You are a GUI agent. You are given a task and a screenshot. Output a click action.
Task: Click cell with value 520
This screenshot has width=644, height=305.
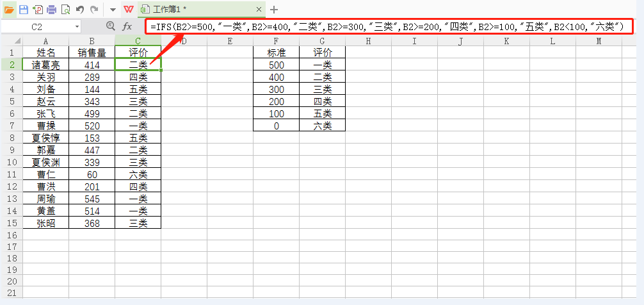click(92, 126)
